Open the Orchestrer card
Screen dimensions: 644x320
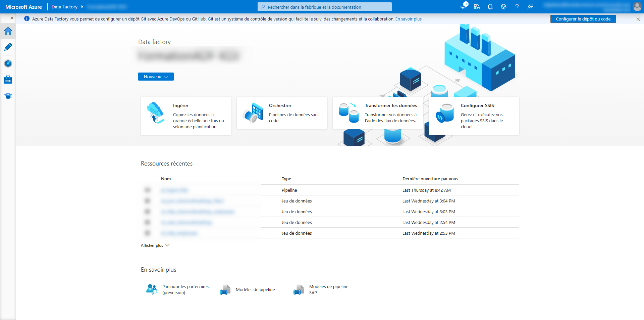tap(282, 113)
